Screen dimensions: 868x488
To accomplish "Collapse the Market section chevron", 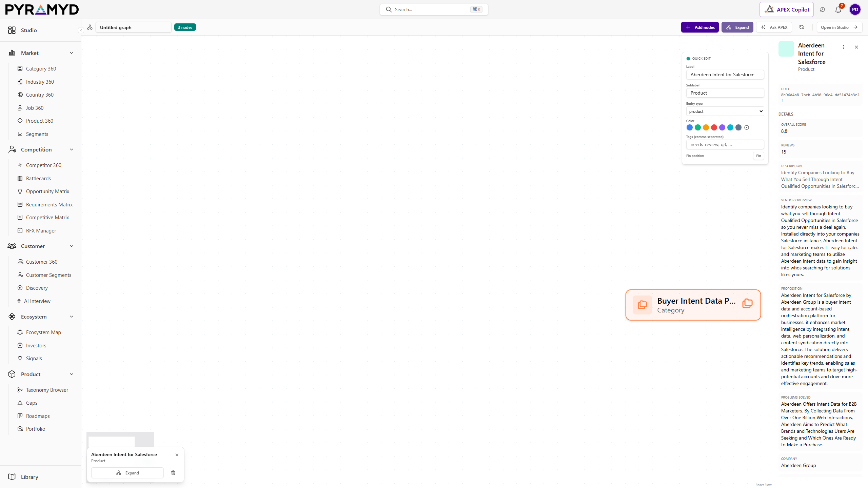I will tap(72, 53).
